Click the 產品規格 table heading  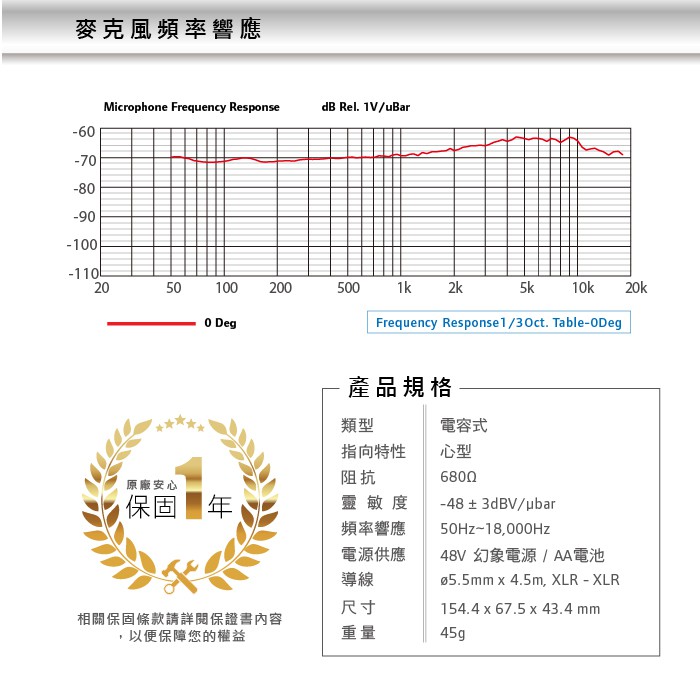(399, 388)
